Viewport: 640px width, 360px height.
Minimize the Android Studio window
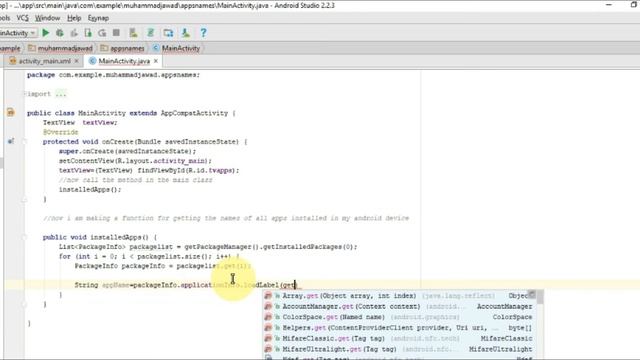pos(609,5)
